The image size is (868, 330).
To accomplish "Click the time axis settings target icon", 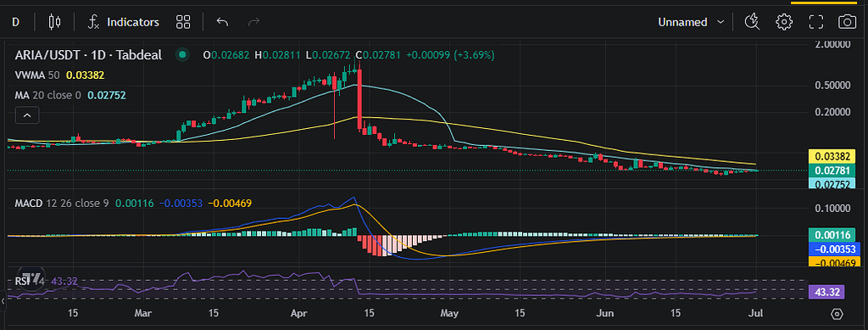I will coord(837,314).
